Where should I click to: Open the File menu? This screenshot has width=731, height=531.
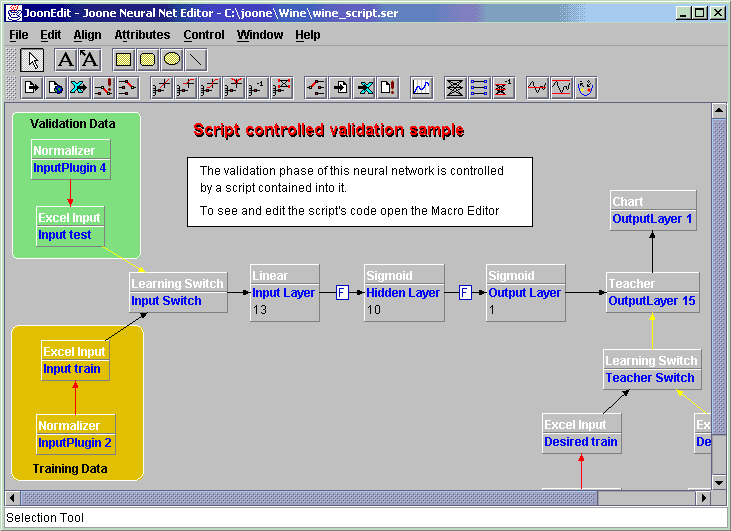click(x=19, y=34)
